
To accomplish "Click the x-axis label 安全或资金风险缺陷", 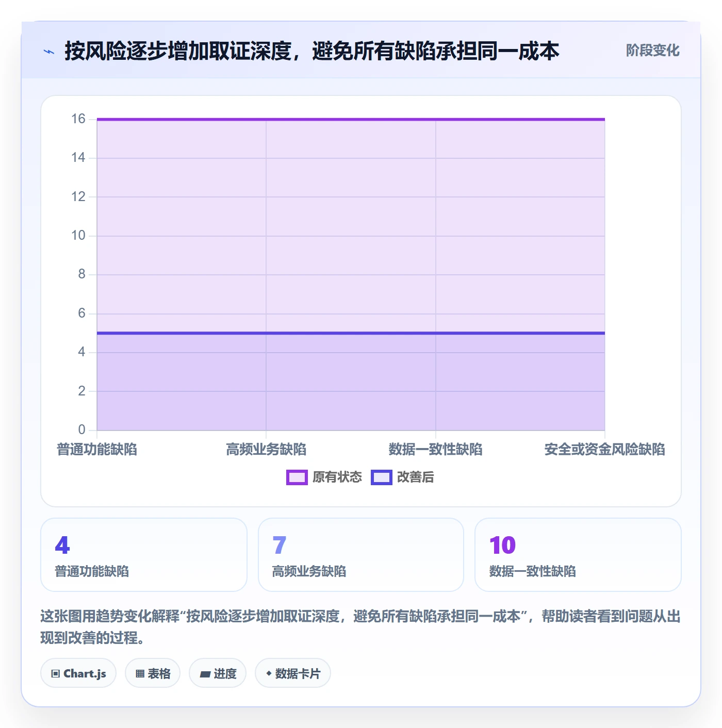I will 605,450.
